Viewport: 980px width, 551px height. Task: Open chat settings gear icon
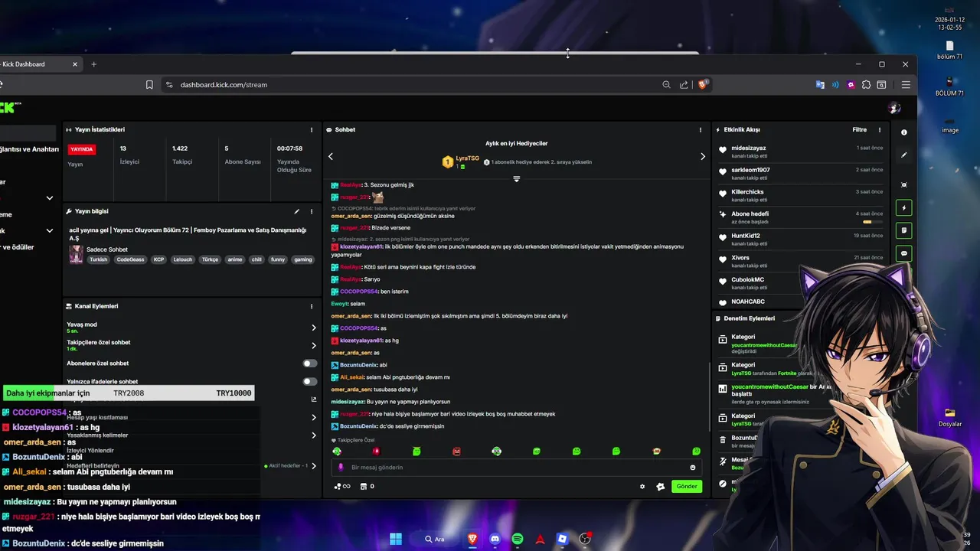point(642,487)
